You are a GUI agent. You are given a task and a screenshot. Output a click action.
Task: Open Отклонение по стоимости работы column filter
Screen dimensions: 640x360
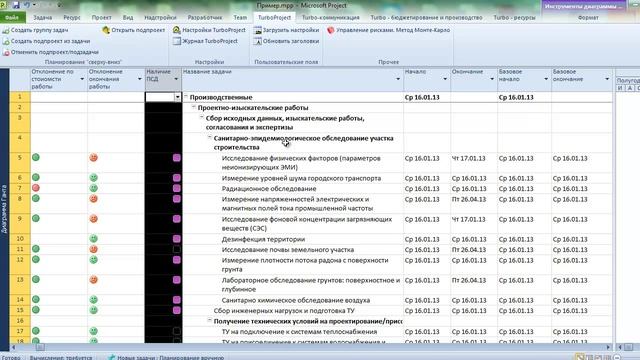coord(82,79)
